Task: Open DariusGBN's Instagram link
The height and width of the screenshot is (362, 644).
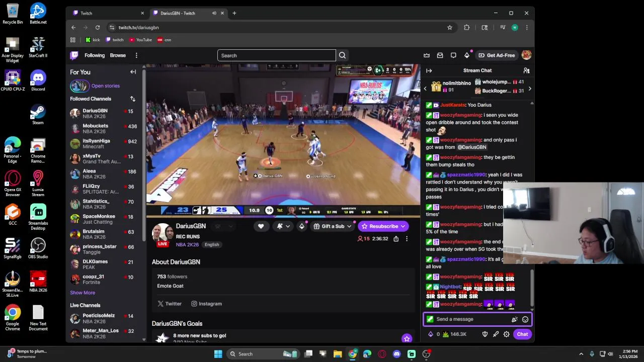Action: tap(206, 304)
